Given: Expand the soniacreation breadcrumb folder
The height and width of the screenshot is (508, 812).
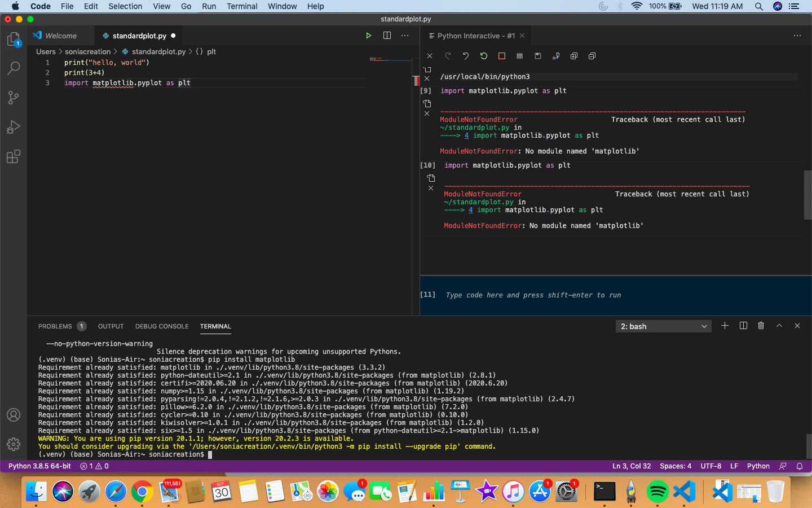Looking at the screenshot, I should (x=87, y=51).
